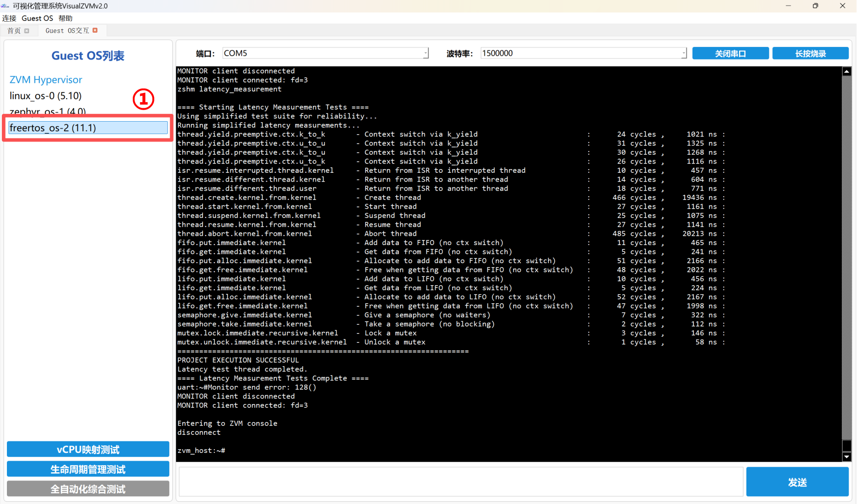
Task: Click the command input field beside 发送
Action: (x=461, y=482)
